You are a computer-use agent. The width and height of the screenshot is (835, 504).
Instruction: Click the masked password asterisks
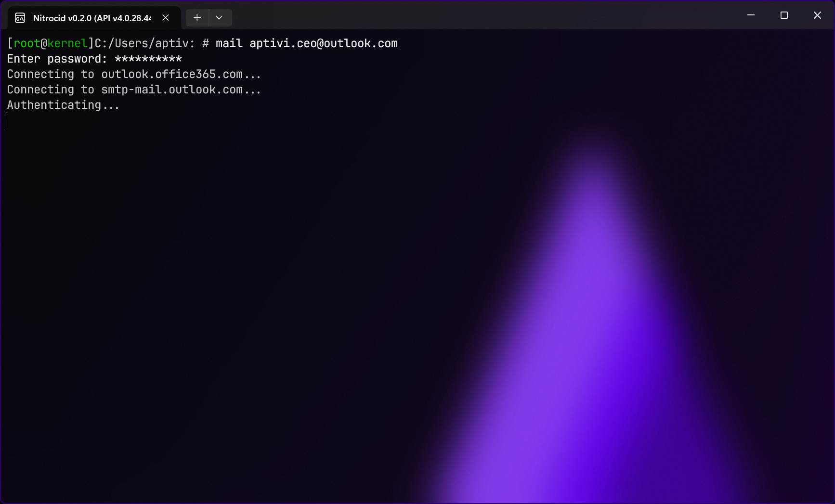click(x=148, y=59)
